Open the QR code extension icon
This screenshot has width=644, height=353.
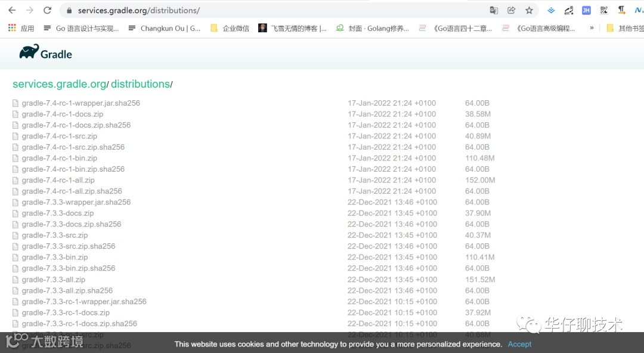click(x=603, y=10)
